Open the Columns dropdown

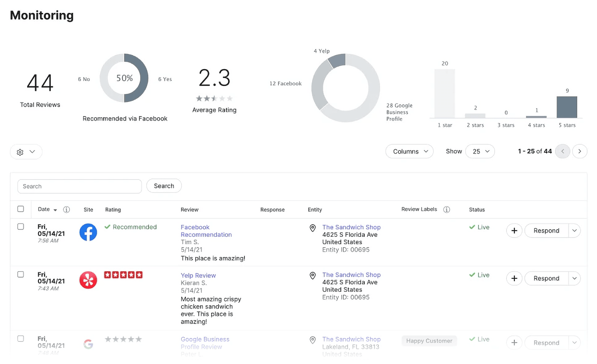409,151
